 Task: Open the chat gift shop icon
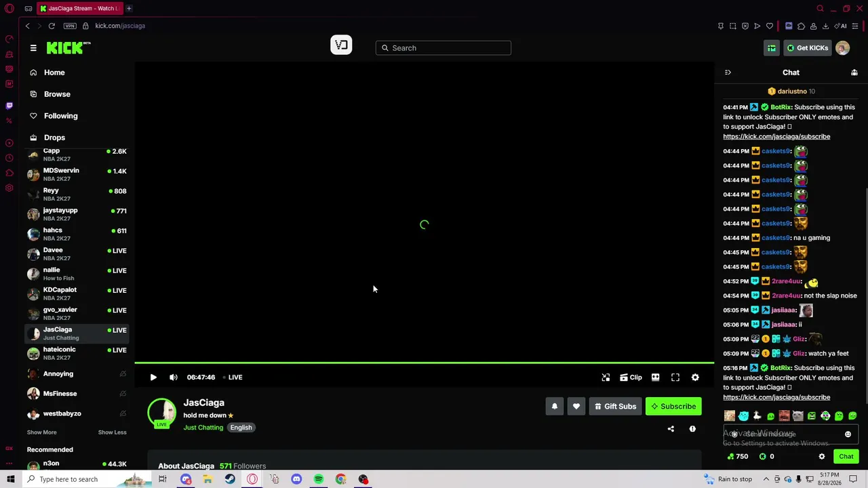(x=854, y=73)
